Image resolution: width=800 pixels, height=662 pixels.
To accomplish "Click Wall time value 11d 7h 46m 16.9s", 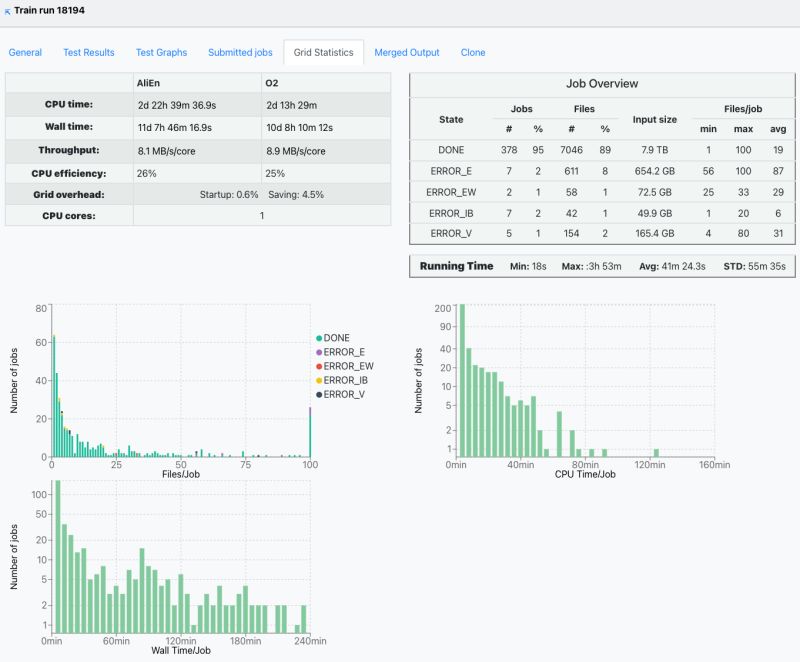I will pyautogui.click(x=174, y=128).
